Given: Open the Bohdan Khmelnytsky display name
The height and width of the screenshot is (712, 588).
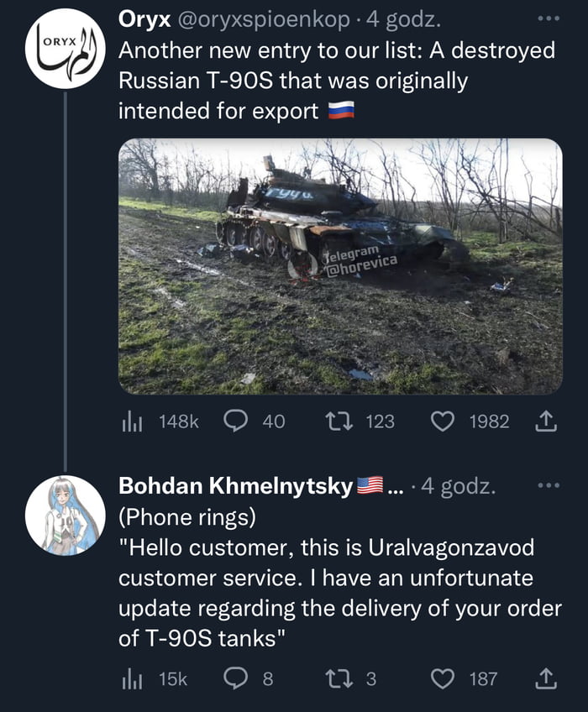Looking at the screenshot, I should (x=235, y=486).
